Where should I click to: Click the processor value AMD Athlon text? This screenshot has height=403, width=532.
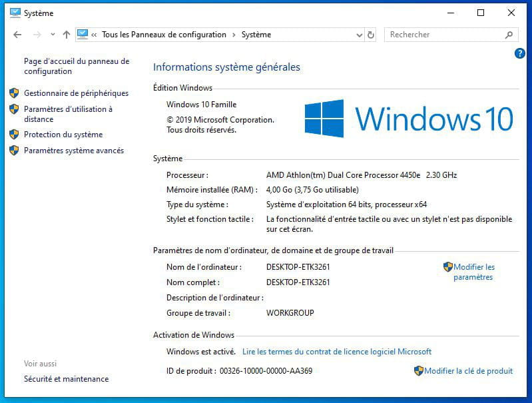(x=362, y=175)
